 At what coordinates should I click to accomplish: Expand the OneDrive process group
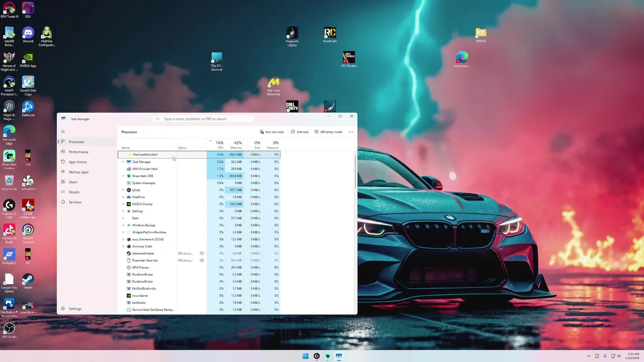point(123,197)
